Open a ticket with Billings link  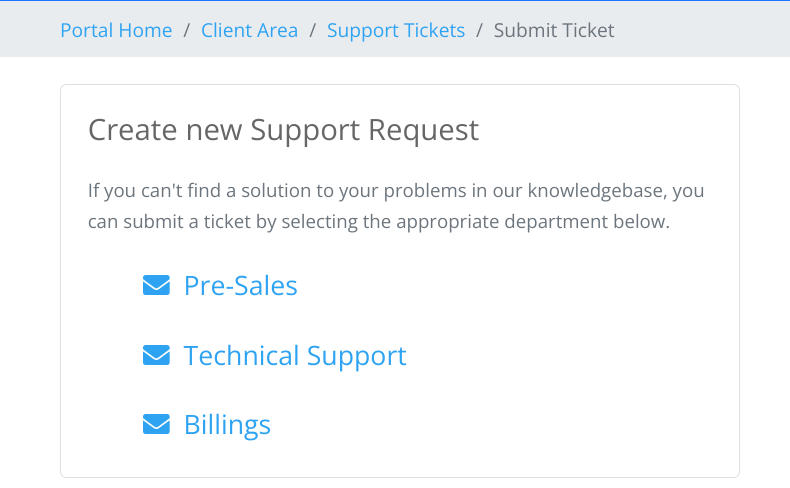pyautogui.click(x=227, y=425)
